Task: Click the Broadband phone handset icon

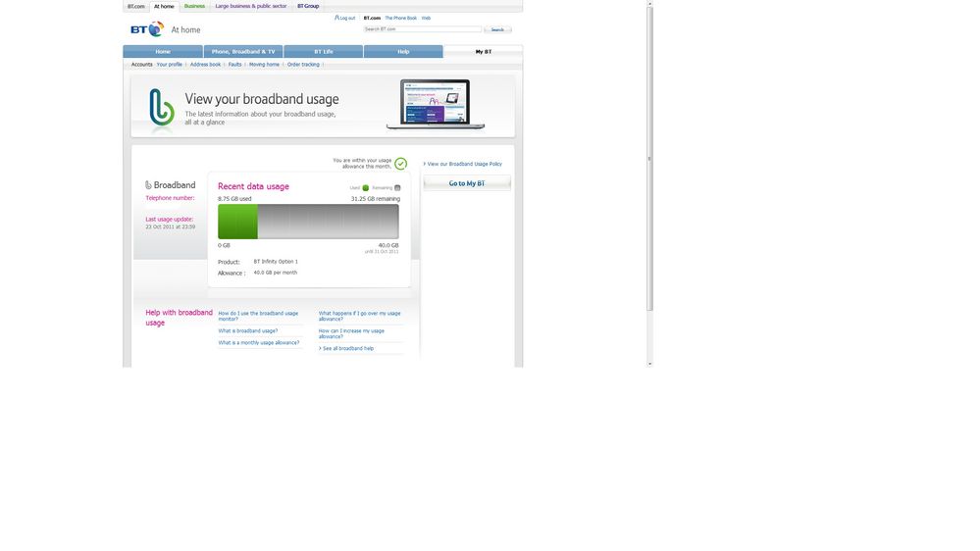Action: tap(149, 185)
